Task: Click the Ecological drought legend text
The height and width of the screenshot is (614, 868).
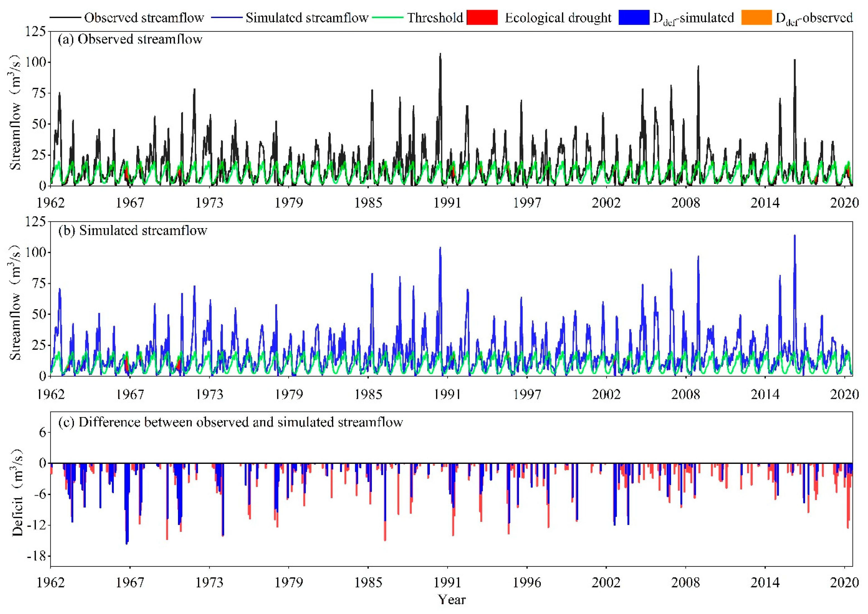Action: [558, 18]
